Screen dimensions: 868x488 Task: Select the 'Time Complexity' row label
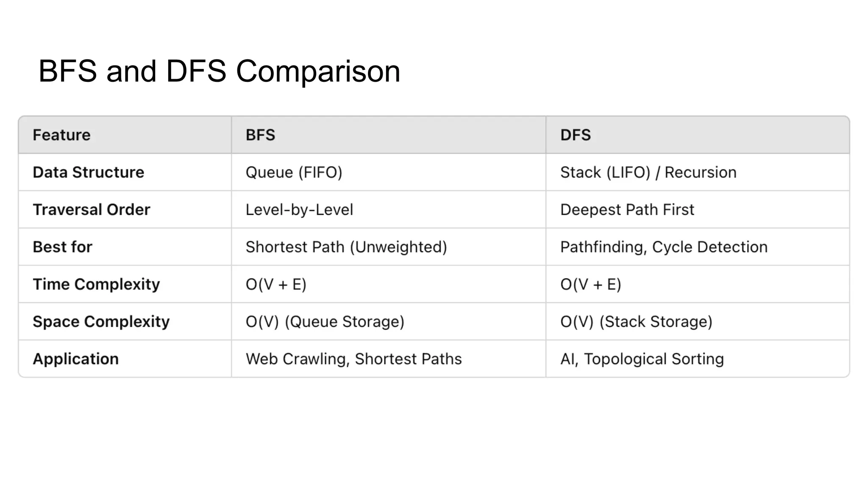(97, 284)
